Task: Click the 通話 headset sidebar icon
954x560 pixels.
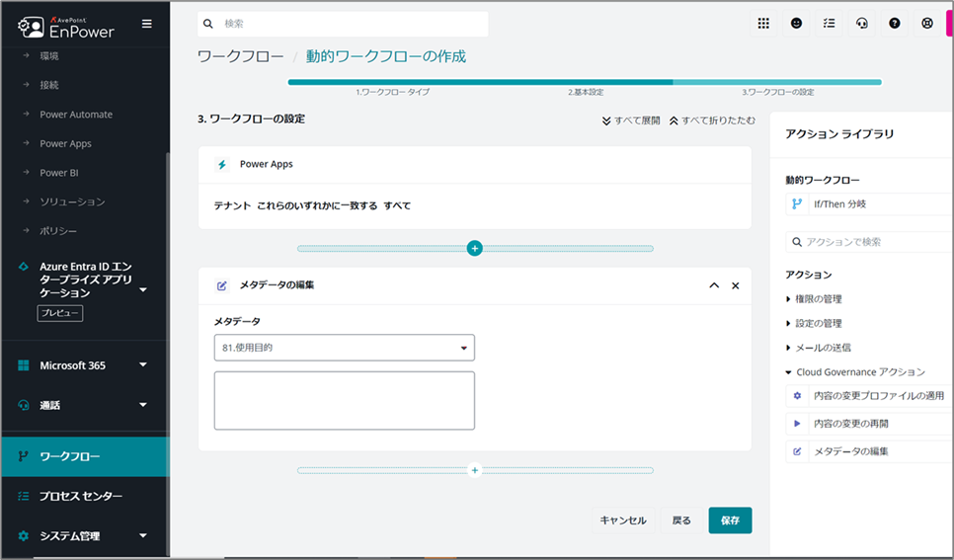Action: click(x=23, y=405)
